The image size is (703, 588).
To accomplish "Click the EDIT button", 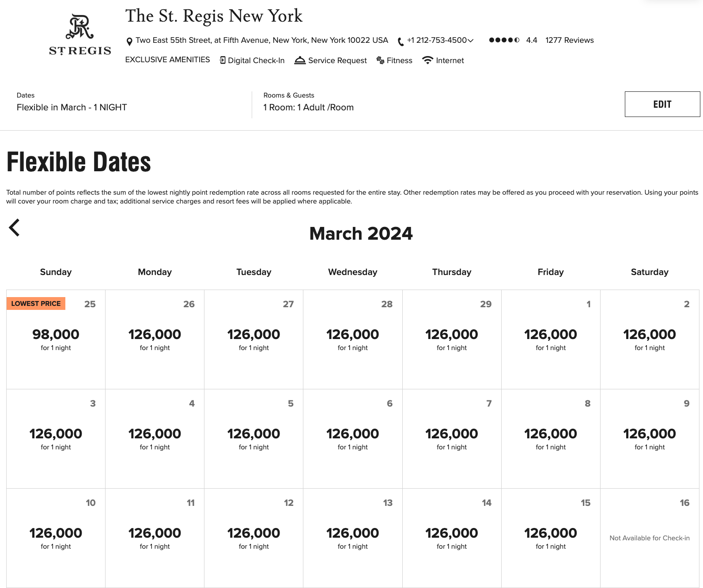I will 662,104.
